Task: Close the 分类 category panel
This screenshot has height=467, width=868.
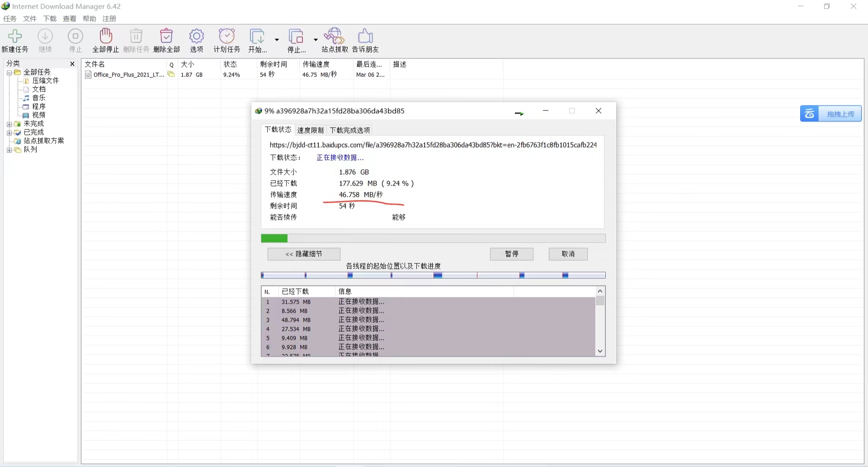Action: (72, 64)
